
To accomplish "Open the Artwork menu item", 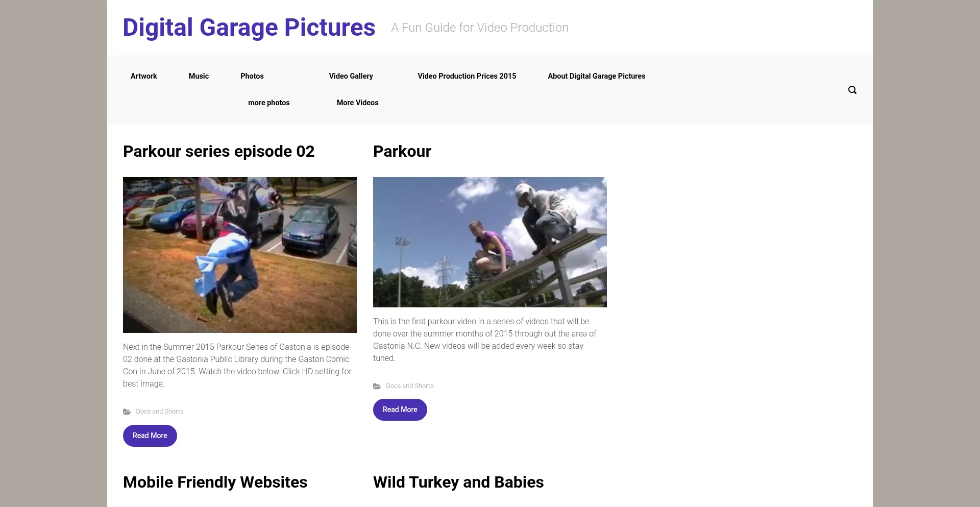I will pyautogui.click(x=143, y=76).
